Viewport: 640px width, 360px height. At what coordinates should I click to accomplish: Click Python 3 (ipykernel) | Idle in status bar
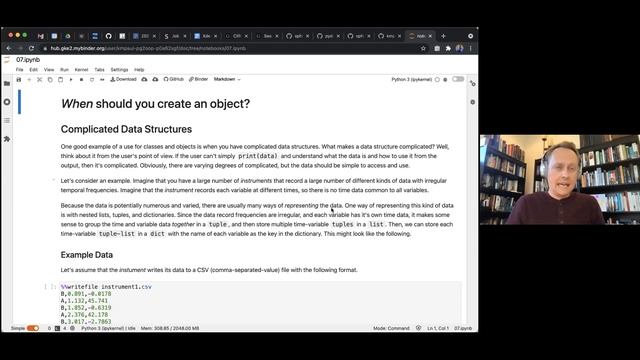tap(108, 328)
